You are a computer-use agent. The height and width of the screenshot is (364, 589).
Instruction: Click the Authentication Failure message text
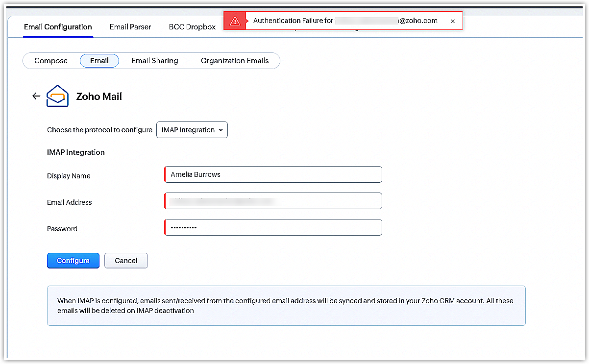pos(345,21)
